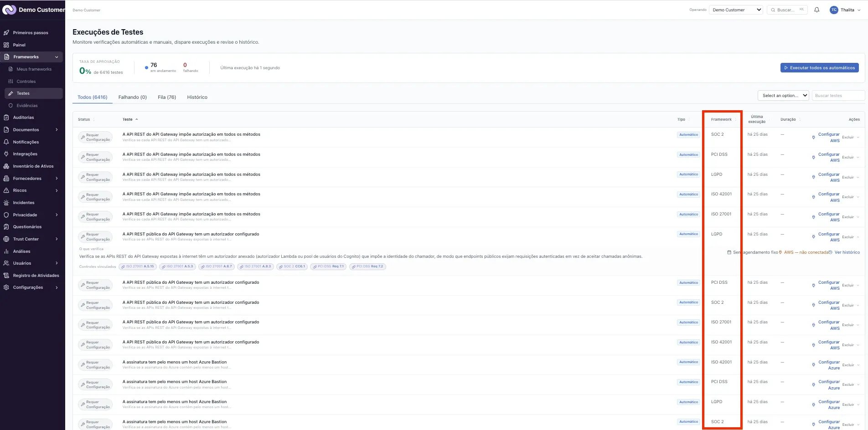
Task: Switch to the Histórico tab
Action: point(197,97)
